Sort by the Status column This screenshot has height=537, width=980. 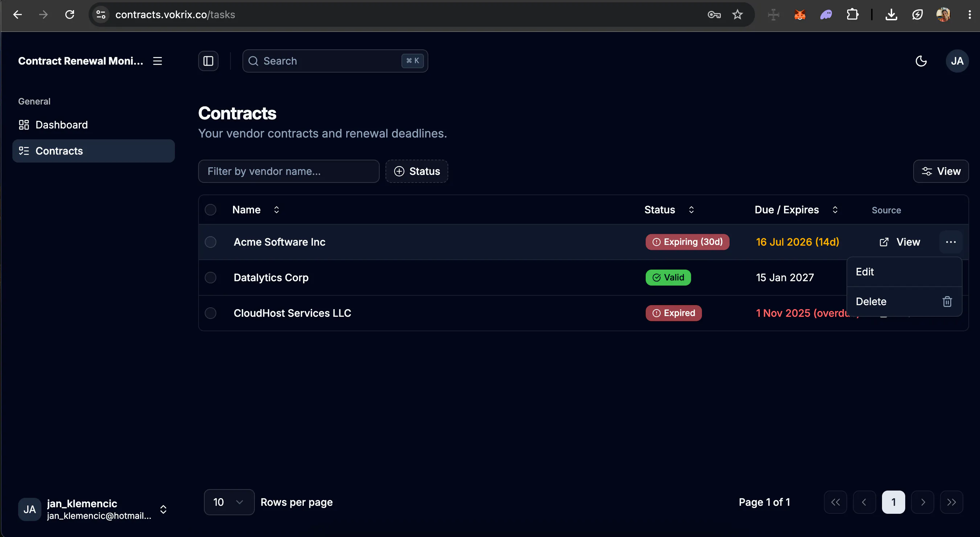click(669, 210)
